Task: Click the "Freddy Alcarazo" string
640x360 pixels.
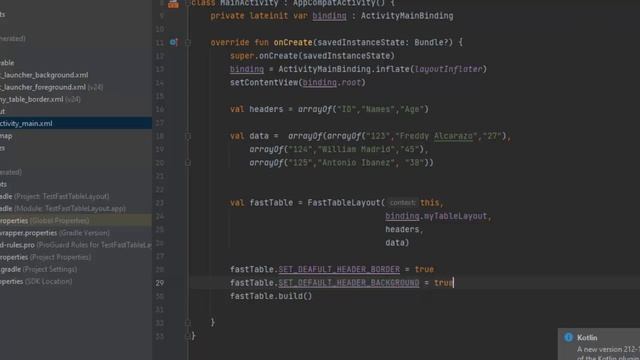Action: pyautogui.click(x=438, y=136)
